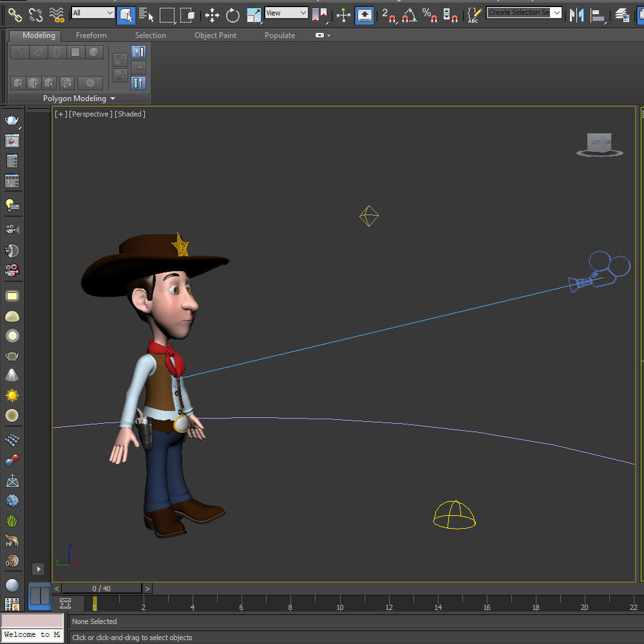Open the selection filter dropdown showing All
Screen dimensions: 644x644
pyautogui.click(x=93, y=13)
